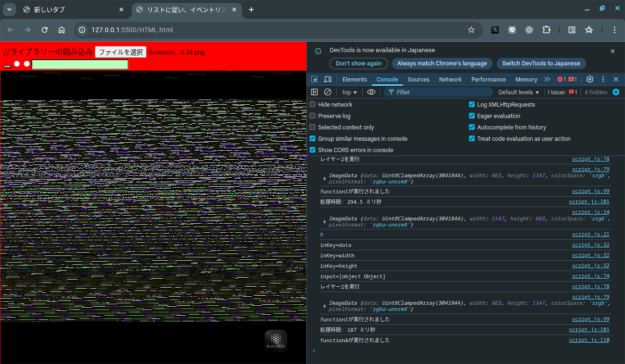This screenshot has height=364, width=625.
Task: Open the DevTools three-dot menu
Action: tap(603, 79)
